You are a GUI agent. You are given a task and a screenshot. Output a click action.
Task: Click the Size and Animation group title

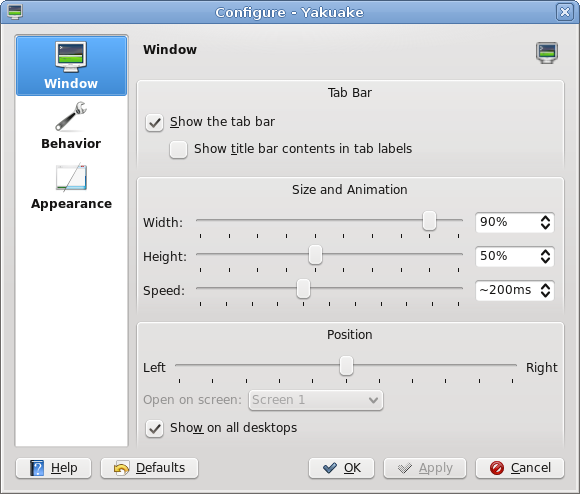coord(350,190)
